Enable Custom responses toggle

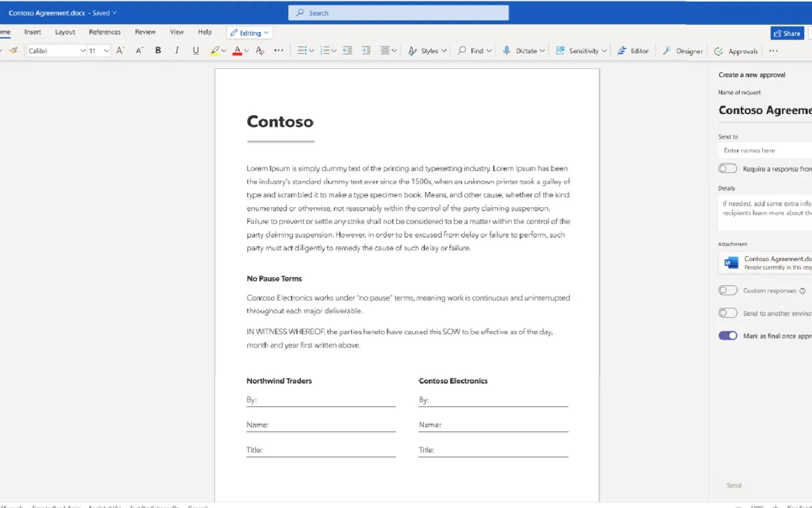coord(727,290)
